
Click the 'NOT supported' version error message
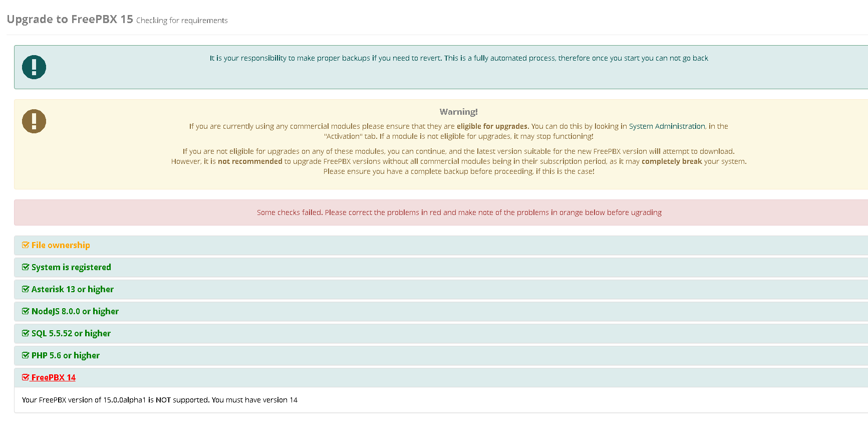pos(160,400)
